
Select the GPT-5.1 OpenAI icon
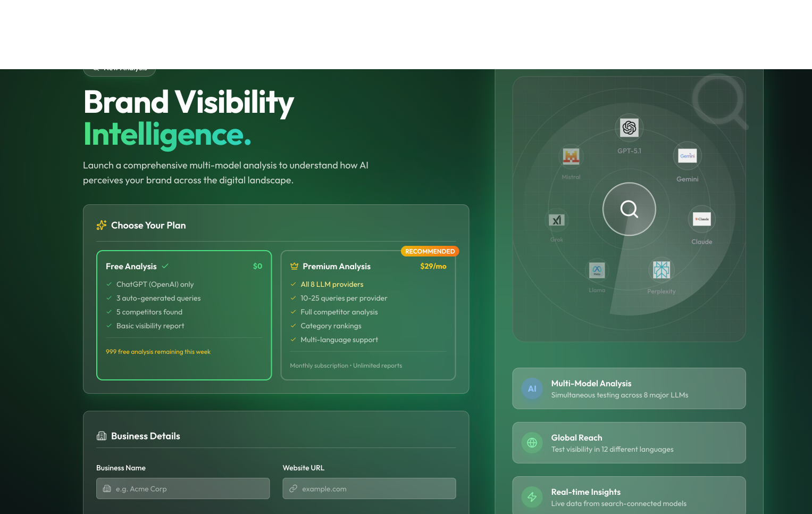(x=629, y=128)
